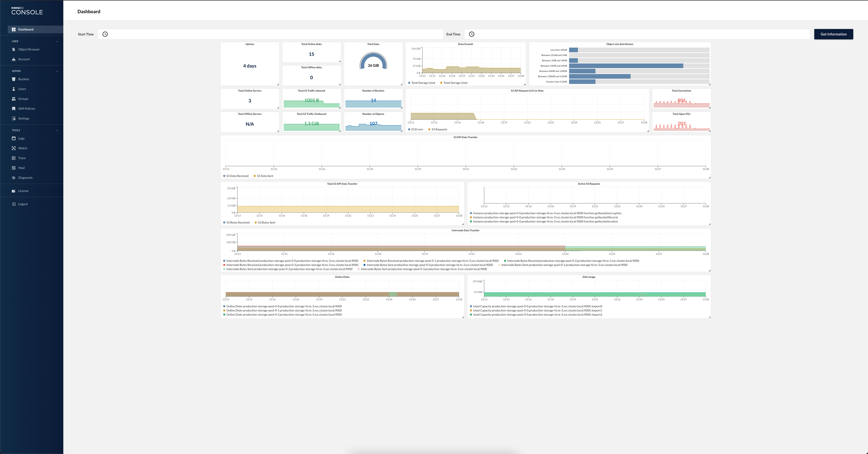Screen dimensions: 868x454
Task: Toggle the S3 Errors legend series
Action: click(x=417, y=129)
